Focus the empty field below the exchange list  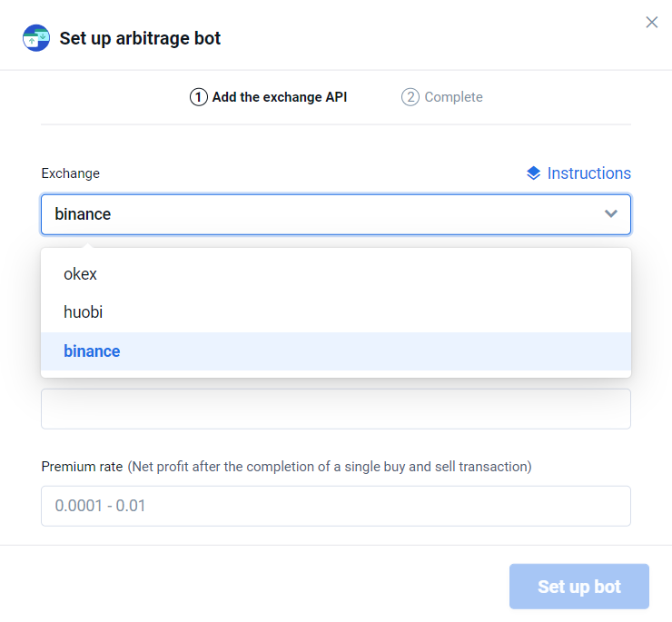coord(336,409)
